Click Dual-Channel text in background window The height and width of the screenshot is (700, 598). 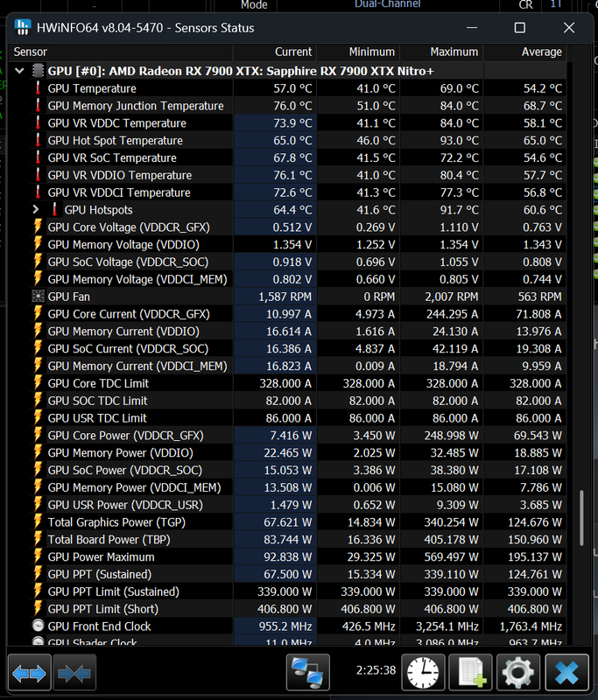(387, 4)
